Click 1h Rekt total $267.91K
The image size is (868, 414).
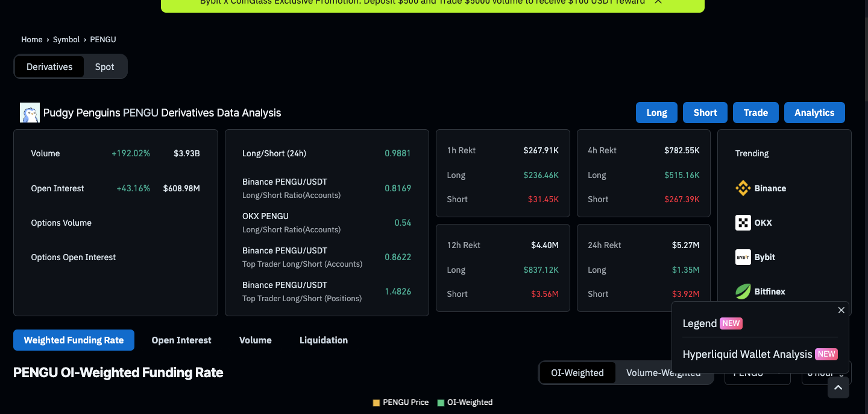pos(541,150)
